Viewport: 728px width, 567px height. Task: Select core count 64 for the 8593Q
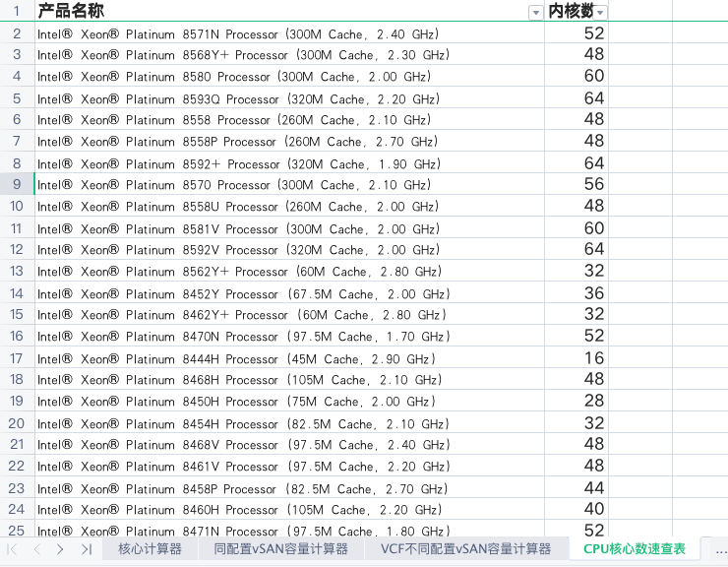(x=576, y=98)
